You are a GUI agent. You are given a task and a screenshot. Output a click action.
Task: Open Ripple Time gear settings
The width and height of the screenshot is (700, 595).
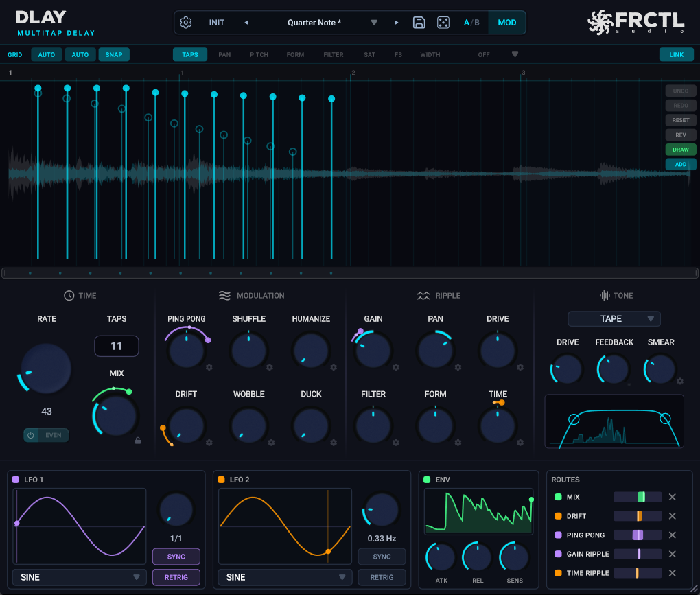pyautogui.click(x=520, y=443)
